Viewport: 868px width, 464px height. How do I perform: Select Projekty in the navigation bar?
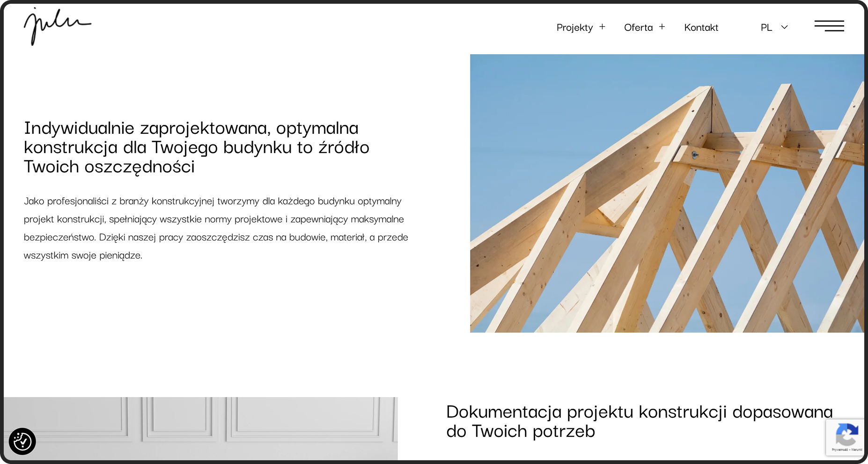pyautogui.click(x=574, y=28)
